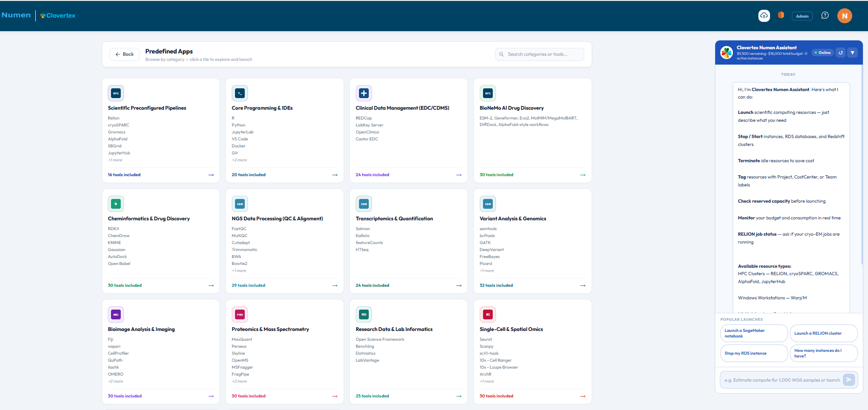The width and height of the screenshot is (868, 410).
Task: Click the Transcriptomics & Quantification tile icon
Action: tap(364, 204)
